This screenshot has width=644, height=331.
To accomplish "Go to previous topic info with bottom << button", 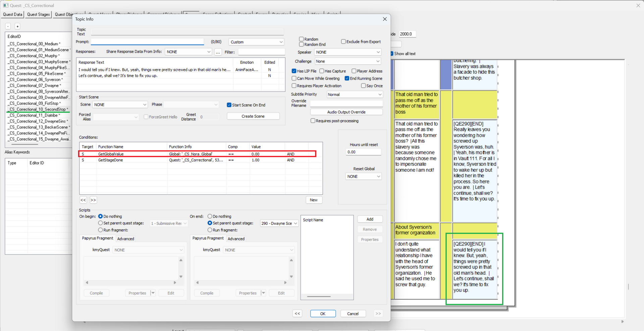I will pyautogui.click(x=297, y=314).
